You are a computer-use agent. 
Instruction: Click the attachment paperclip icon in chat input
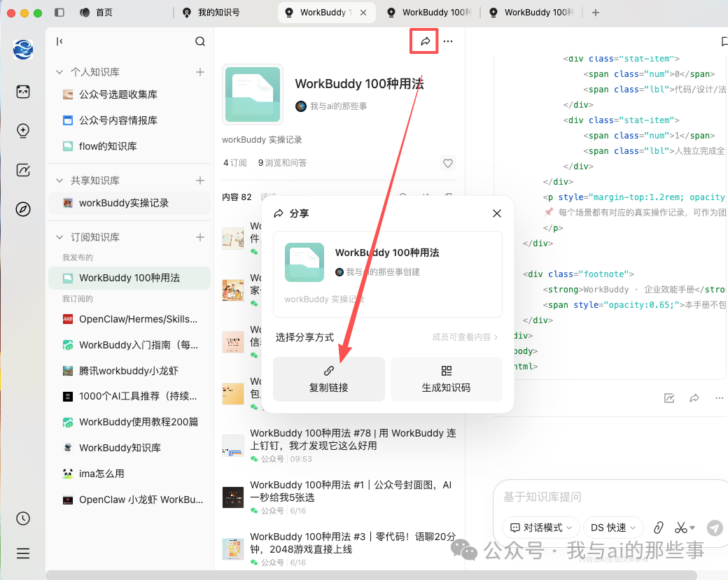pos(659,528)
